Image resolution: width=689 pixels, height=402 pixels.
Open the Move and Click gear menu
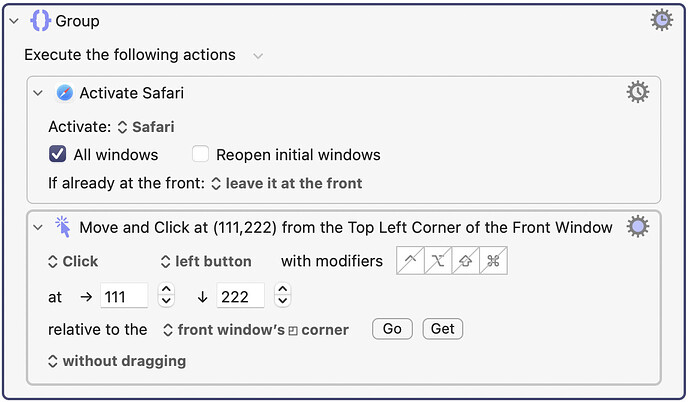tap(637, 227)
